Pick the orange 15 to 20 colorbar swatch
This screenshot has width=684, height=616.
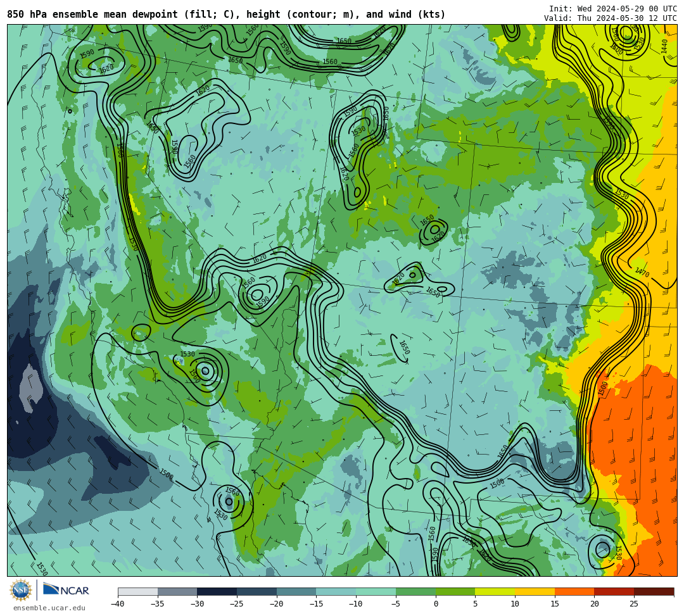click(574, 591)
